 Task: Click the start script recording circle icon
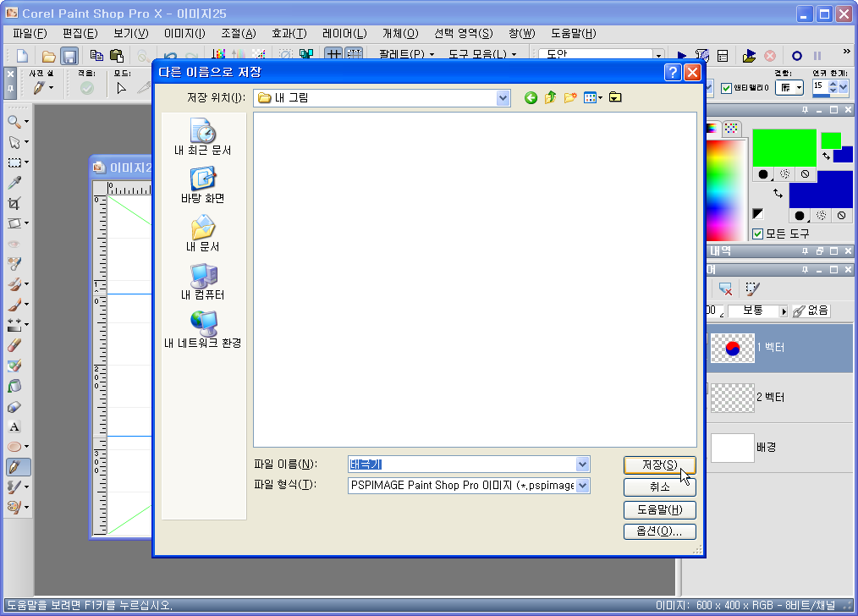[x=797, y=56]
